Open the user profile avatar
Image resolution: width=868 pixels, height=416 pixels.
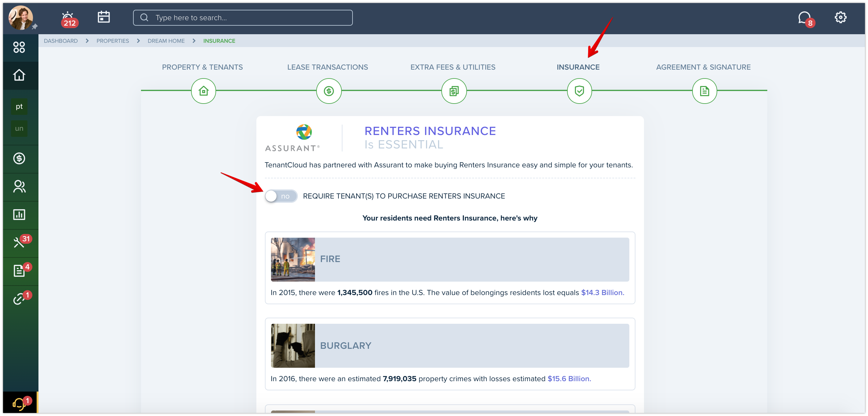pyautogui.click(x=20, y=17)
